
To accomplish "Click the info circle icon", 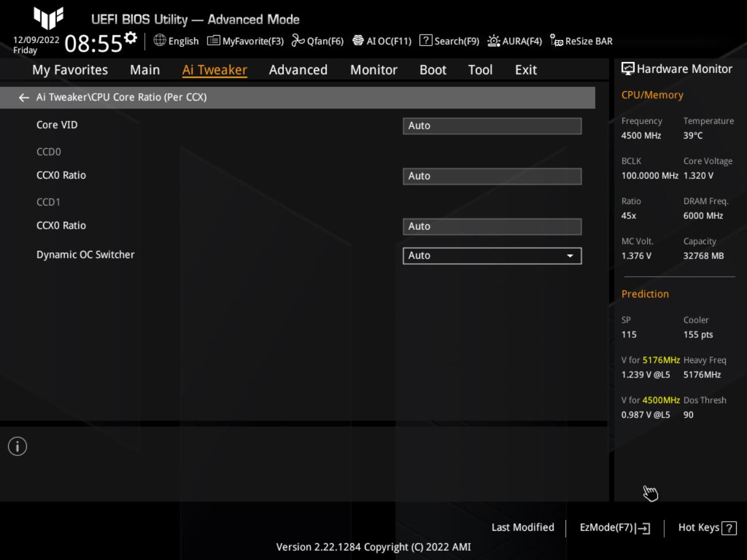I will [17, 446].
